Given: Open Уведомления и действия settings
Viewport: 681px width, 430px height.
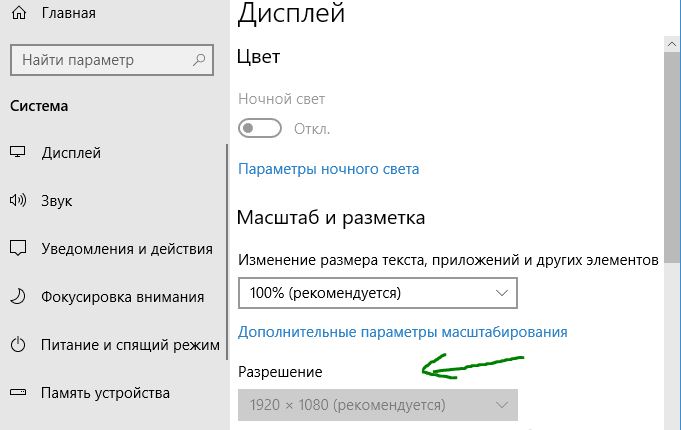Looking at the screenshot, I should click(x=127, y=249).
